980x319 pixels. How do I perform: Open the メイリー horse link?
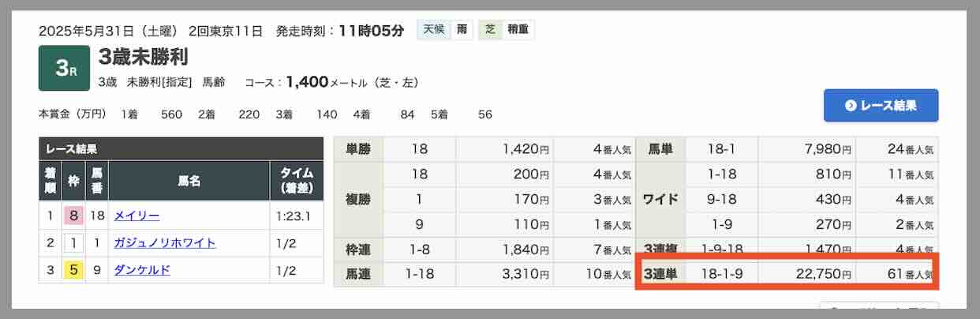(x=137, y=216)
